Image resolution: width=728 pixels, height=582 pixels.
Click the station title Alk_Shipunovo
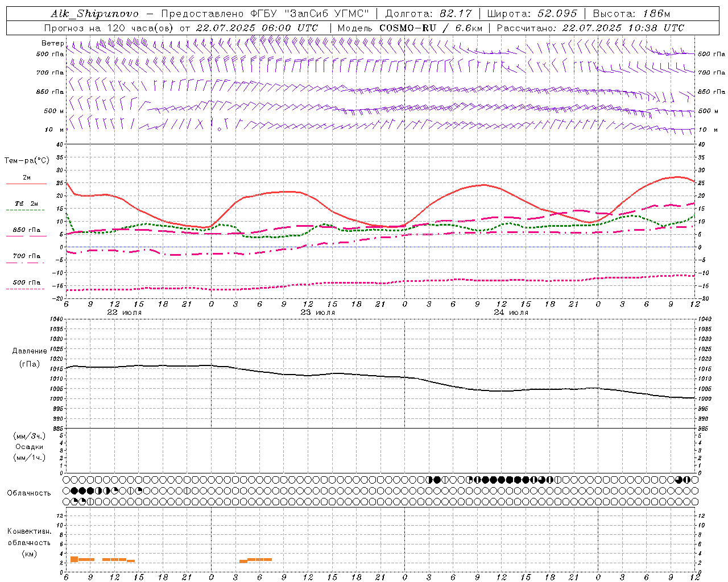pos(94,14)
